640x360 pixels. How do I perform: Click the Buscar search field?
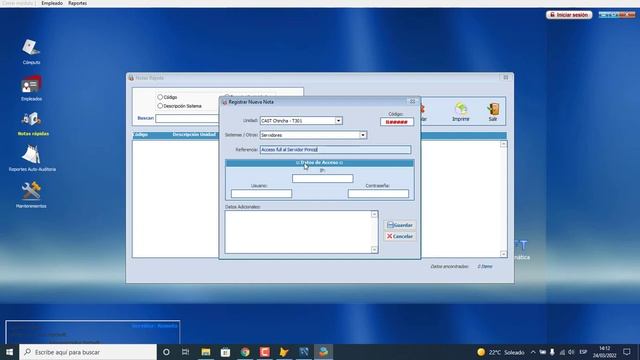coord(187,118)
